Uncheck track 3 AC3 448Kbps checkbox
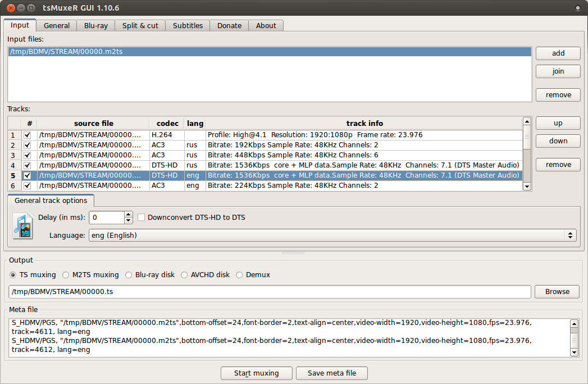The height and width of the screenshot is (384, 588). pos(27,155)
